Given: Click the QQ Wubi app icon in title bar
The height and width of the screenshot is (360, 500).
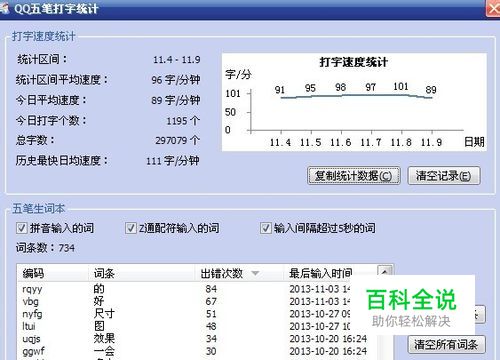Looking at the screenshot, I should click(4, 8).
